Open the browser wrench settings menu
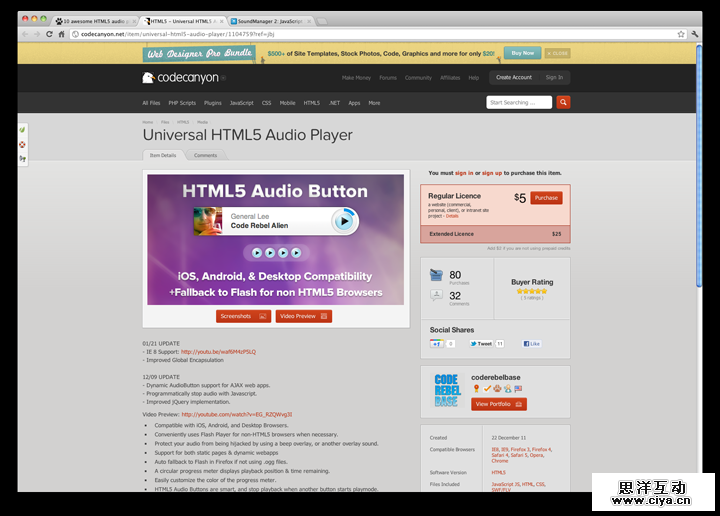Viewport: 720px width, 516px height. [694, 34]
